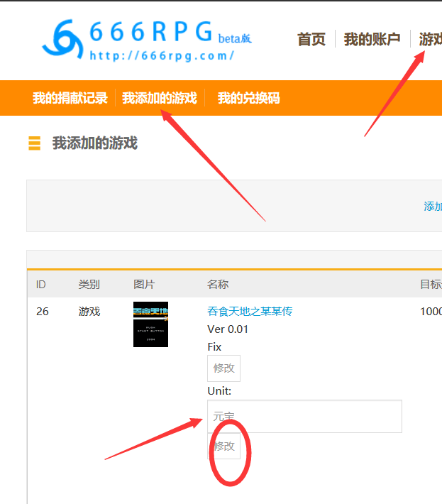The width and height of the screenshot is (442, 504).
Task: Select the ID column header
Action: (x=41, y=285)
